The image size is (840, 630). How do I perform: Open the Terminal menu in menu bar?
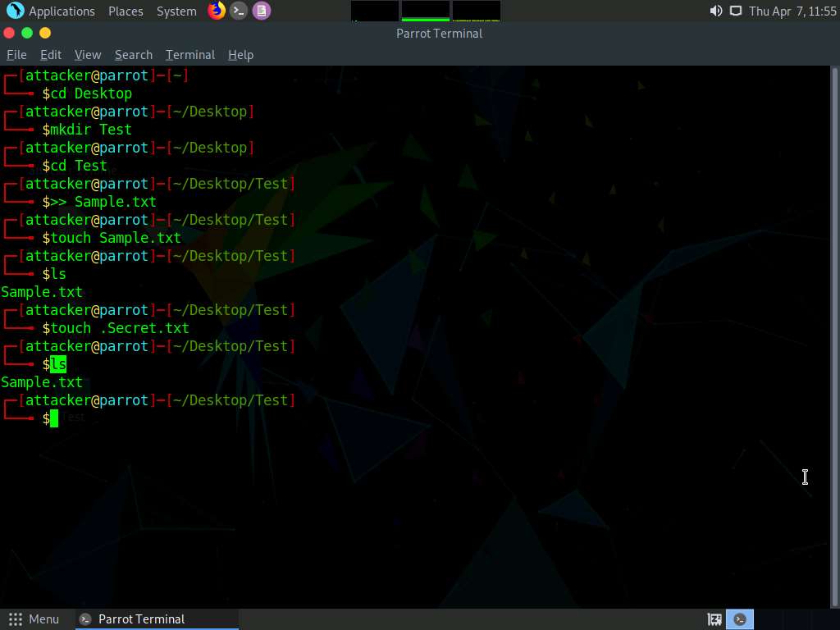pyautogui.click(x=190, y=55)
